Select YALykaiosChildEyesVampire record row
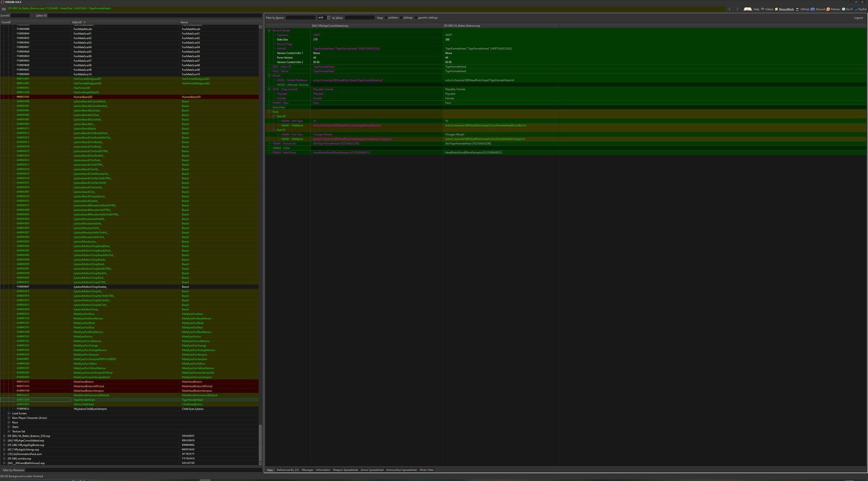The height and width of the screenshot is (481, 868). tap(129, 409)
